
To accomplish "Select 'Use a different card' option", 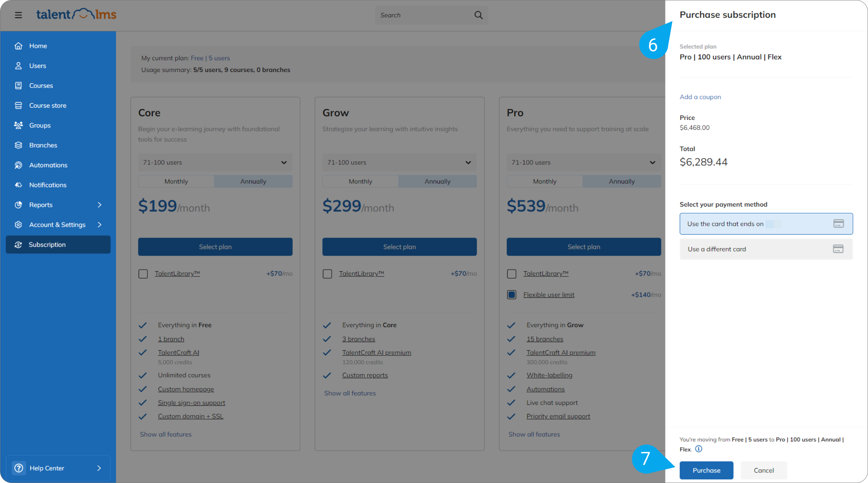I will 766,249.
